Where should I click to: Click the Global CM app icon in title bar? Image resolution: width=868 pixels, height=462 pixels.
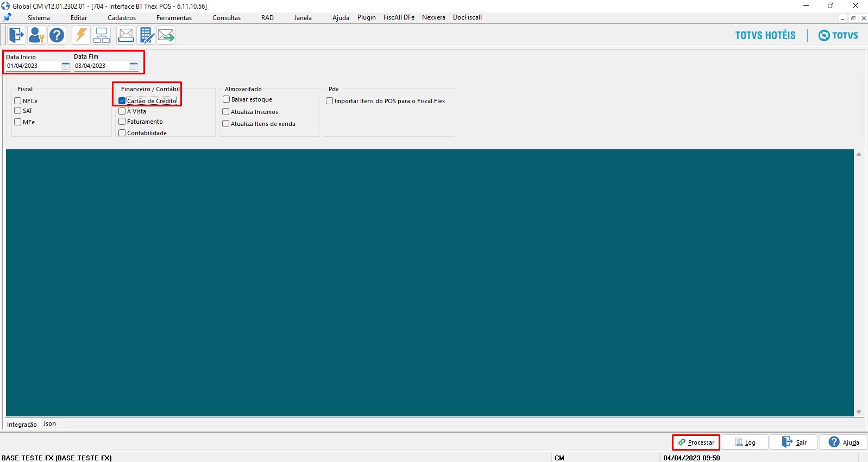tap(5, 6)
